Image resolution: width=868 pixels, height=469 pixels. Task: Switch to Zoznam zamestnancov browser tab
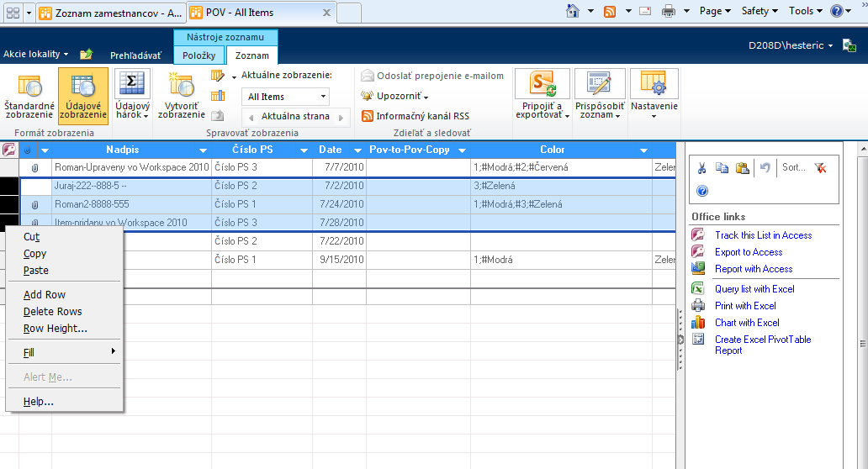pyautogui.click(x=111, y=13)
